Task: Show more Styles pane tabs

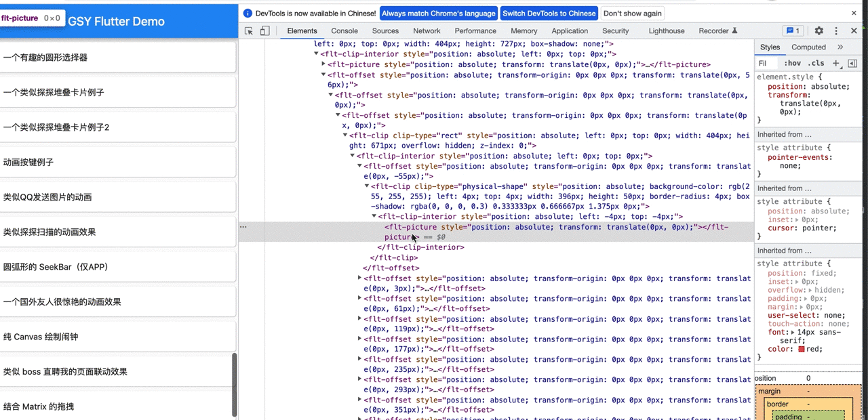Action: coord(840,47)
